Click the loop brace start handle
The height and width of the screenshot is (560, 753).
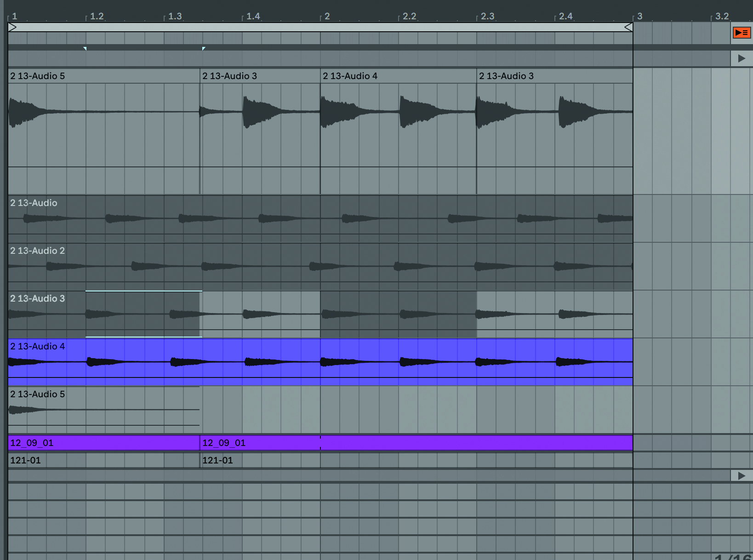(12, 28)
